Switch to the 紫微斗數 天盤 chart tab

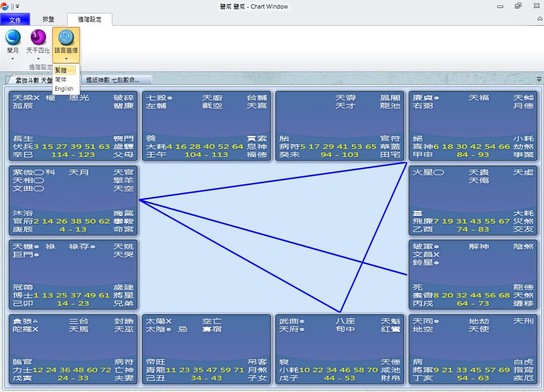31,80
